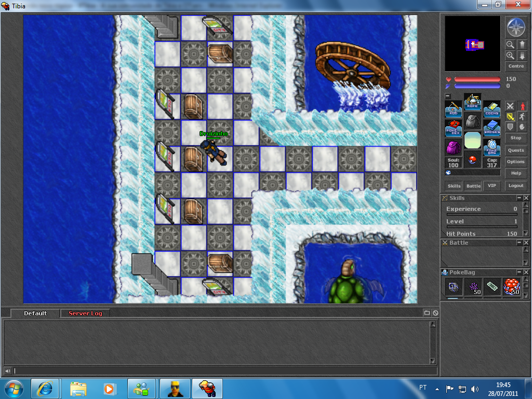The image size is (532, 399).
Task: Click the pale green portrait slot
Action: pos(472,140)
